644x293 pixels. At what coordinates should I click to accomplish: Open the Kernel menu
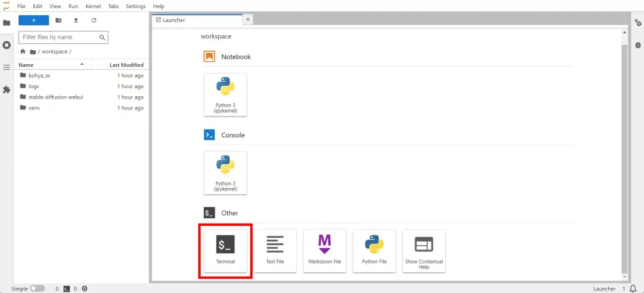click(92, 6)
